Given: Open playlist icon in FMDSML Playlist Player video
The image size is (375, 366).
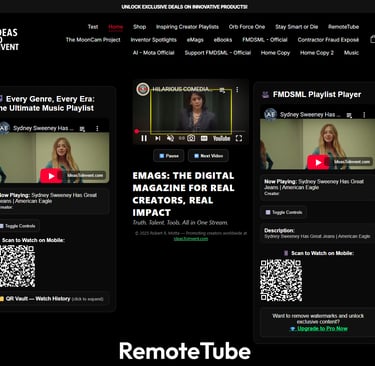Looking at the screenshot, I should pos(349,115).
